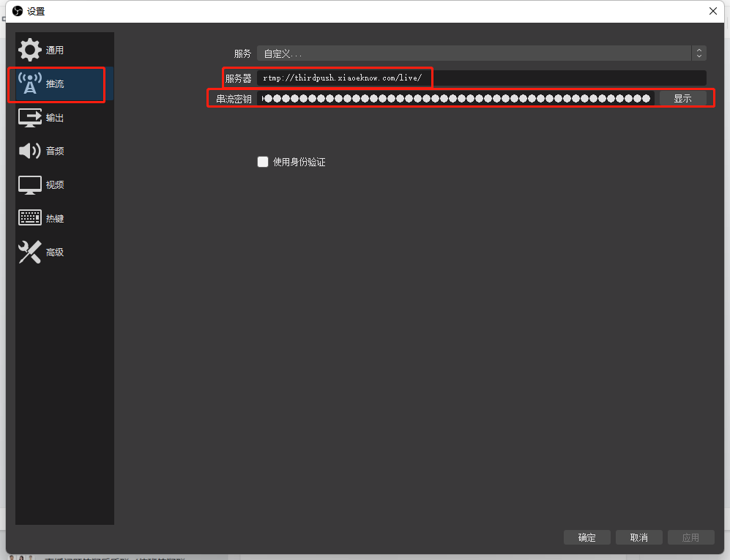730x560 pixels.
Task: Enable the 使用身份验证 checkbox
Action: pos(263,162)
